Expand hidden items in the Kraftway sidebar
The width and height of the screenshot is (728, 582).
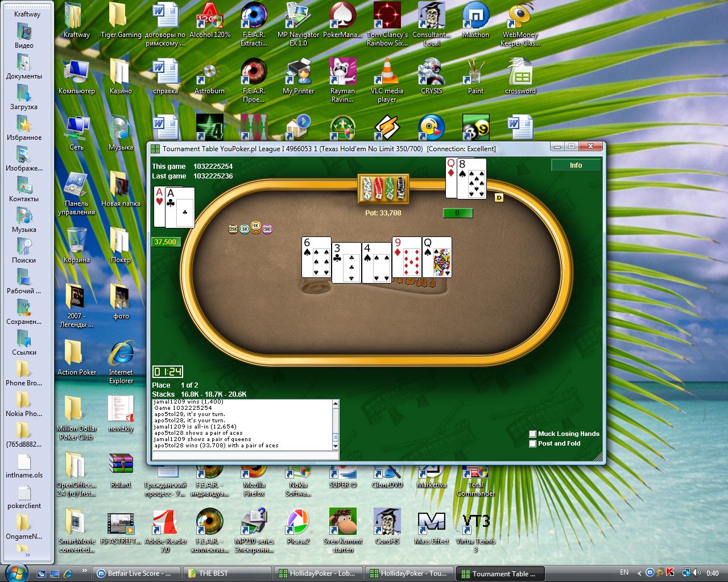(x=27, y=555)
